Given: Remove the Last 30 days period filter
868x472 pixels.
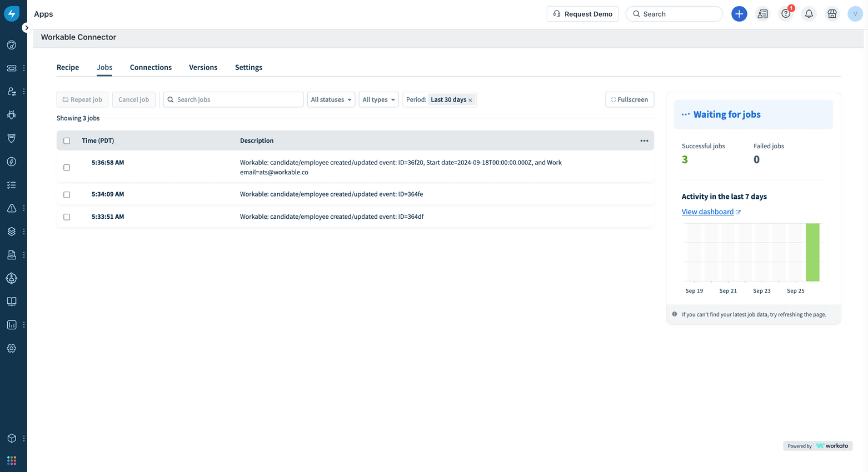Looking at the screenshot, I should (470, 100).
